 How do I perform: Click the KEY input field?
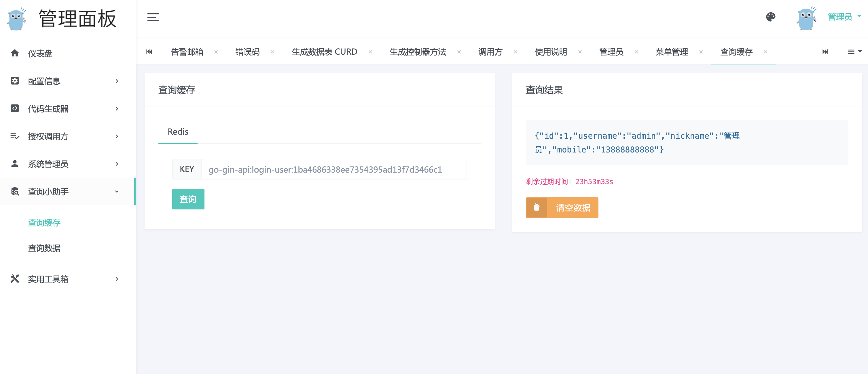(x=333, y=169)
